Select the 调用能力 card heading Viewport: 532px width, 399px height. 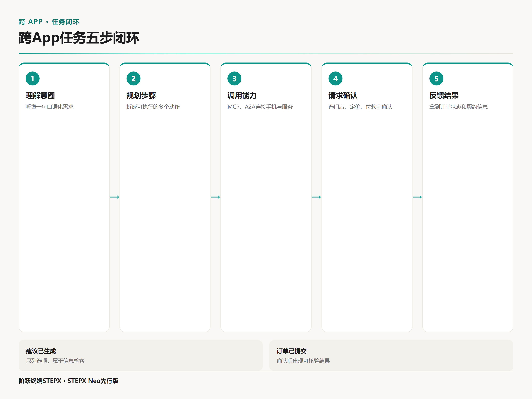(x=242, y=95)
